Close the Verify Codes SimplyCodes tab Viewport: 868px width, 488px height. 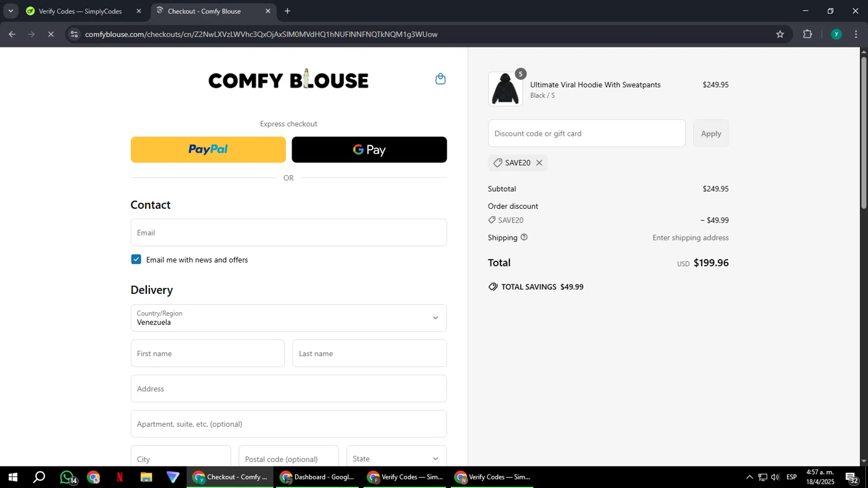tap(139, 11)
